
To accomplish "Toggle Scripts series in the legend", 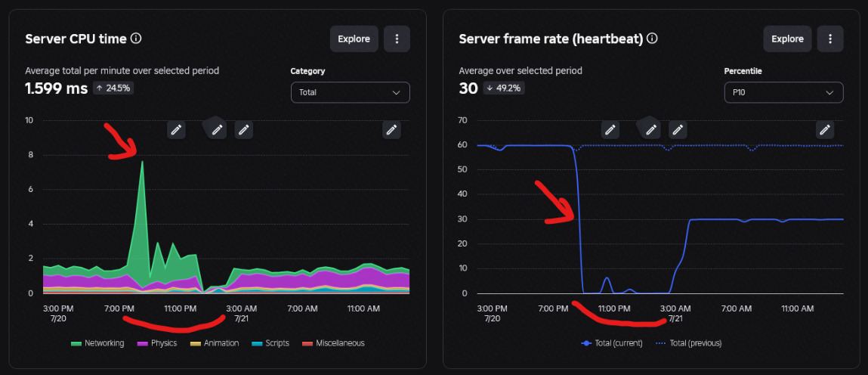I will pos(270,343).
